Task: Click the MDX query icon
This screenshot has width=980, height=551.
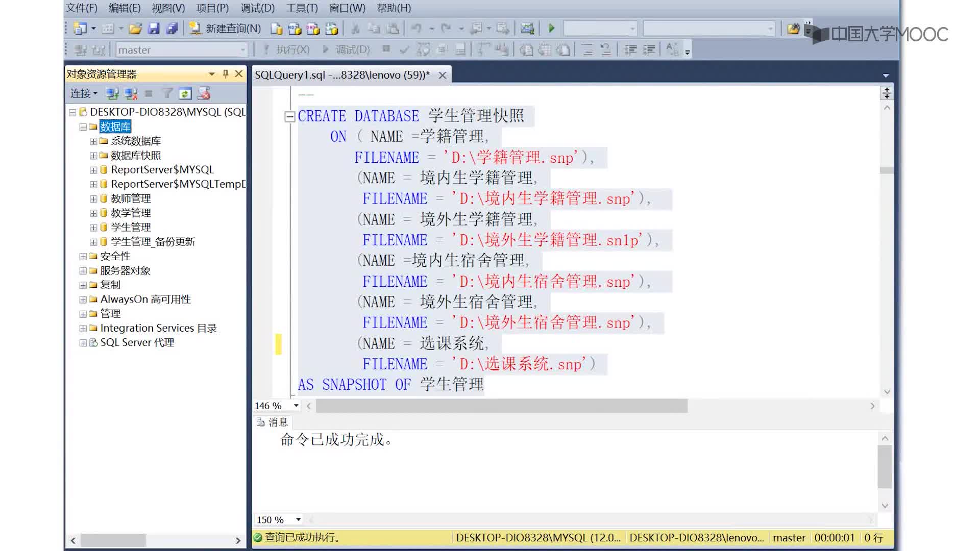Action: coord(295,29)
